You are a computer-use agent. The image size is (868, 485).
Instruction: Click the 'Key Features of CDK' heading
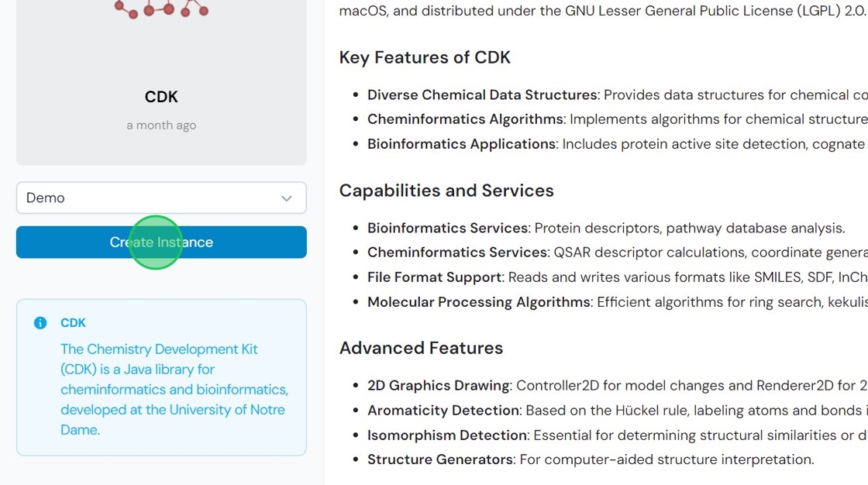pyautogui.click(x=425, y=57)
